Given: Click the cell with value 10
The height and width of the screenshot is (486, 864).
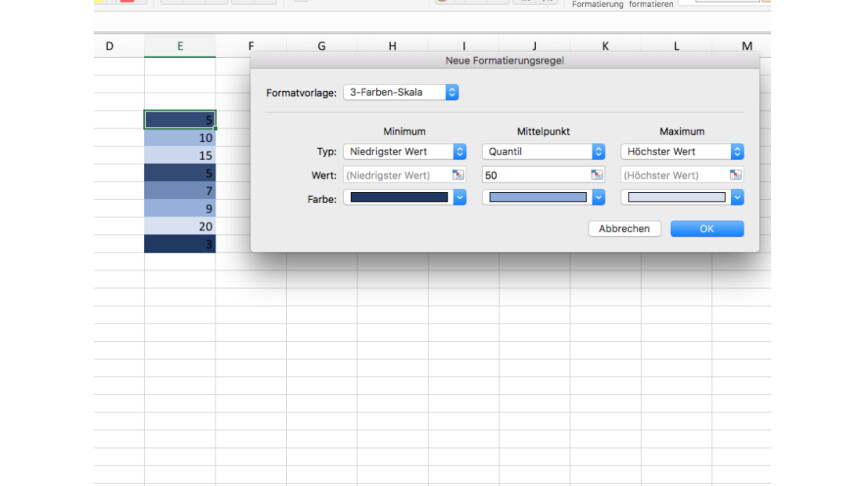Looking at the screenshot, I should 180,138.
